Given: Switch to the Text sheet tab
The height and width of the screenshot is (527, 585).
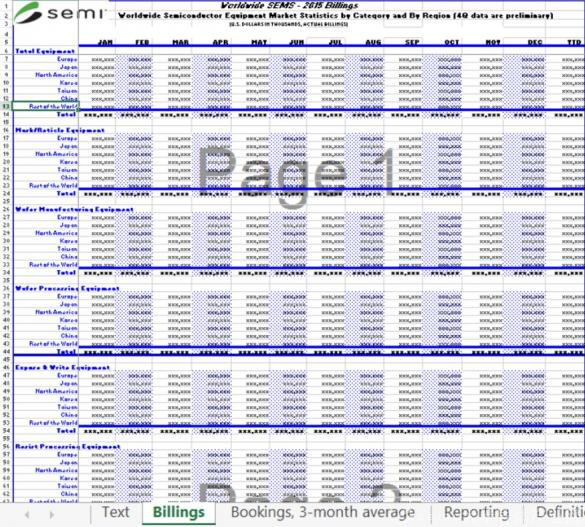Looking at the screenshot, I should [116, 512].
